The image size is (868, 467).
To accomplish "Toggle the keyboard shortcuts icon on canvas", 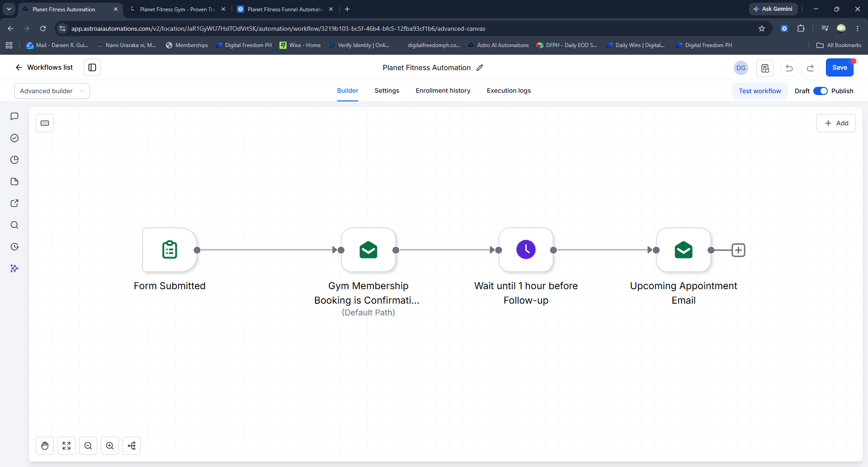I will tap(45, 123).
